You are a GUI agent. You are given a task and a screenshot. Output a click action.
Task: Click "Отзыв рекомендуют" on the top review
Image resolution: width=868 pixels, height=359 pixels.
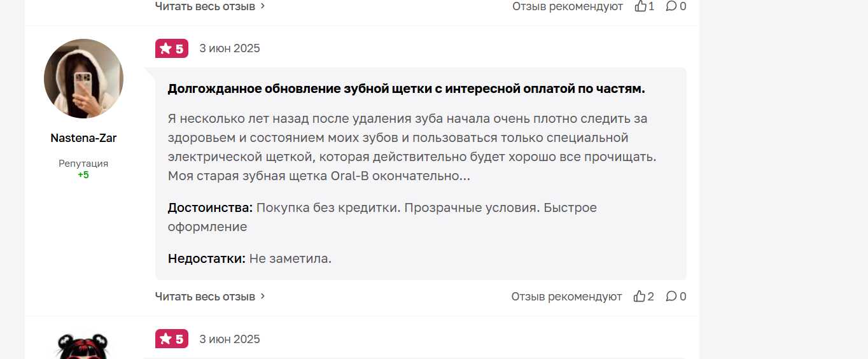coord(568,6)
